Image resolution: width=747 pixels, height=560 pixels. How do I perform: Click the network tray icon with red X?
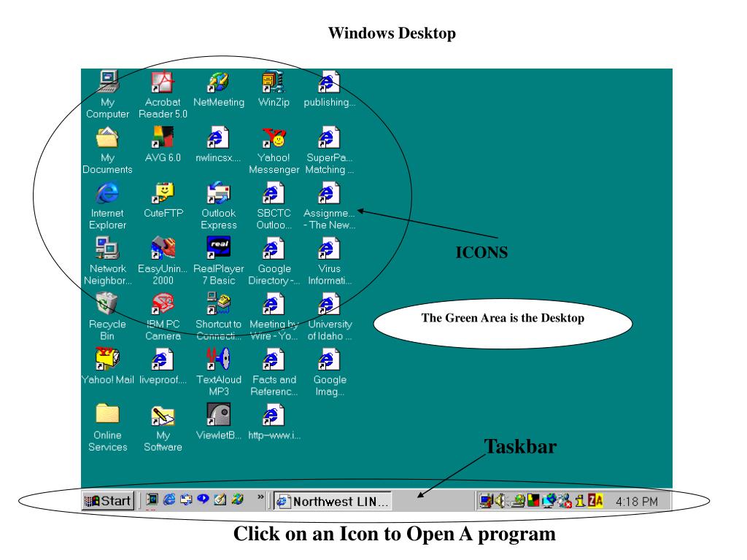point(565,501)
